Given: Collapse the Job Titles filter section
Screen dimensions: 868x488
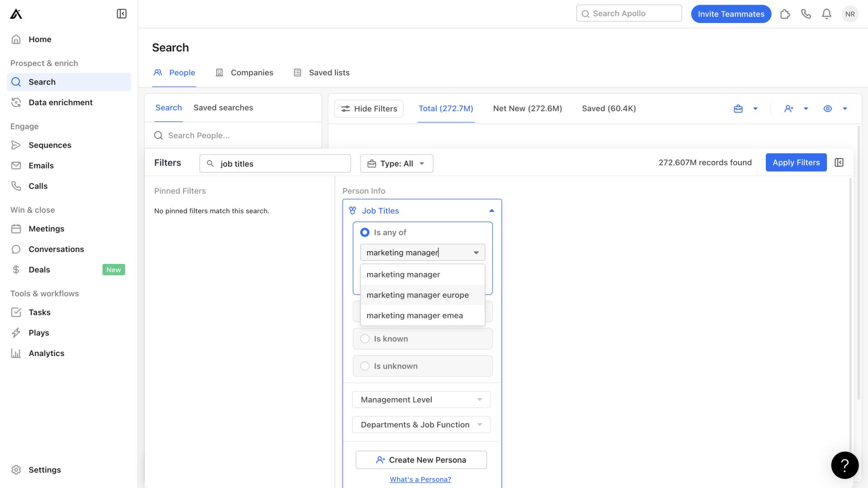Looking at the screenshot, I should (492, 211).
